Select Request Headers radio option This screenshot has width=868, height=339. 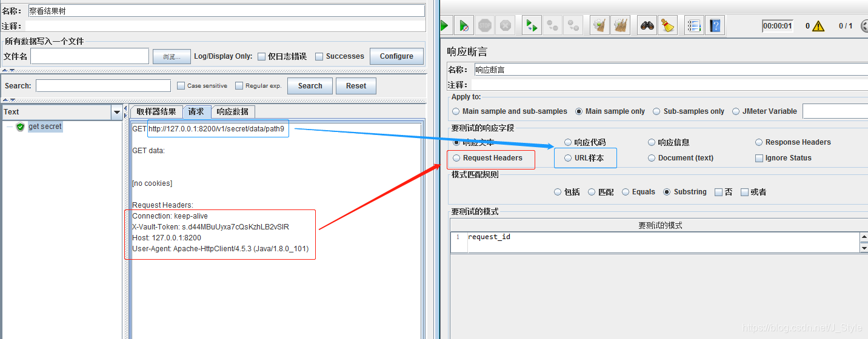click(x=456, y=158)
